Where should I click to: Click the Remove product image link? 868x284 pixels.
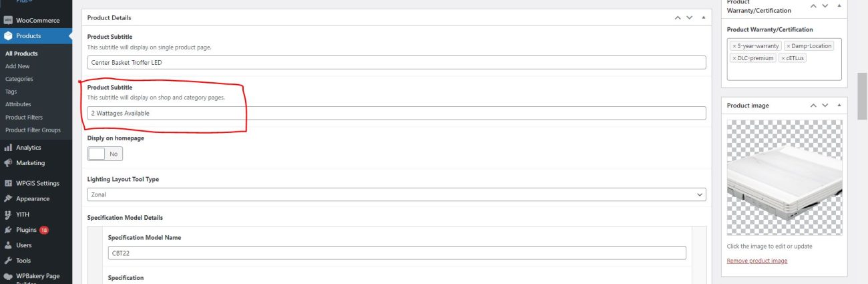click(x=756, y=261)
